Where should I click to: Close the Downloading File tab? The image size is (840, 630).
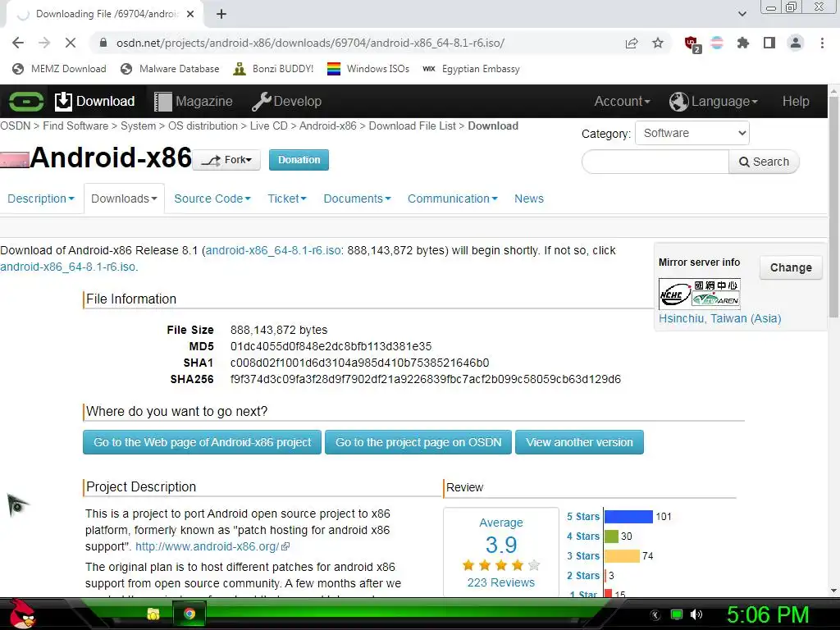click(190, 14)
